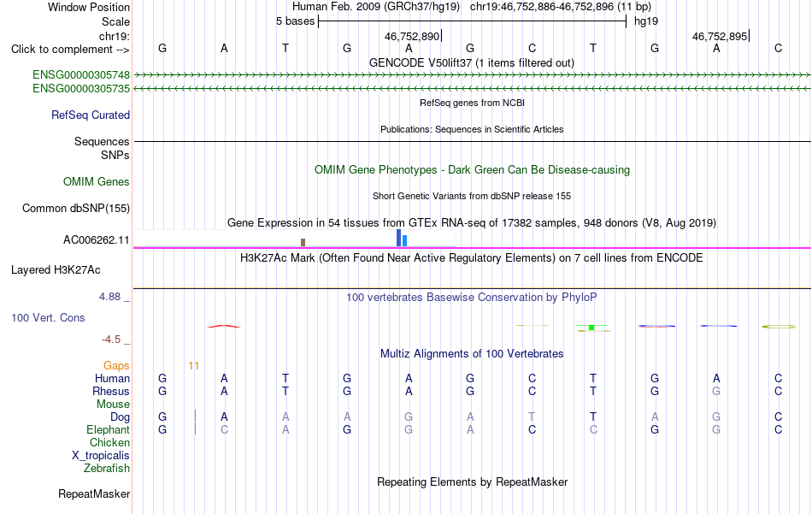Click the 'Click to complement -->' label
This screenshot has height=514, width=812.
[70, 50]
